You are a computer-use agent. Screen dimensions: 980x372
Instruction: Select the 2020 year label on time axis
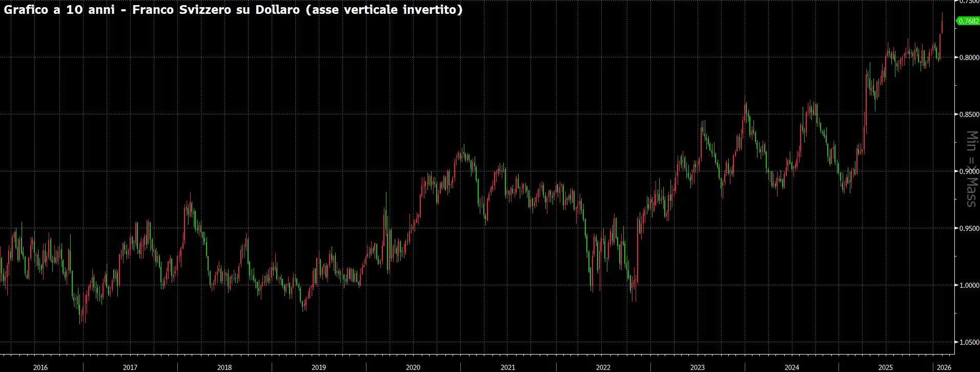pos(413,367)
